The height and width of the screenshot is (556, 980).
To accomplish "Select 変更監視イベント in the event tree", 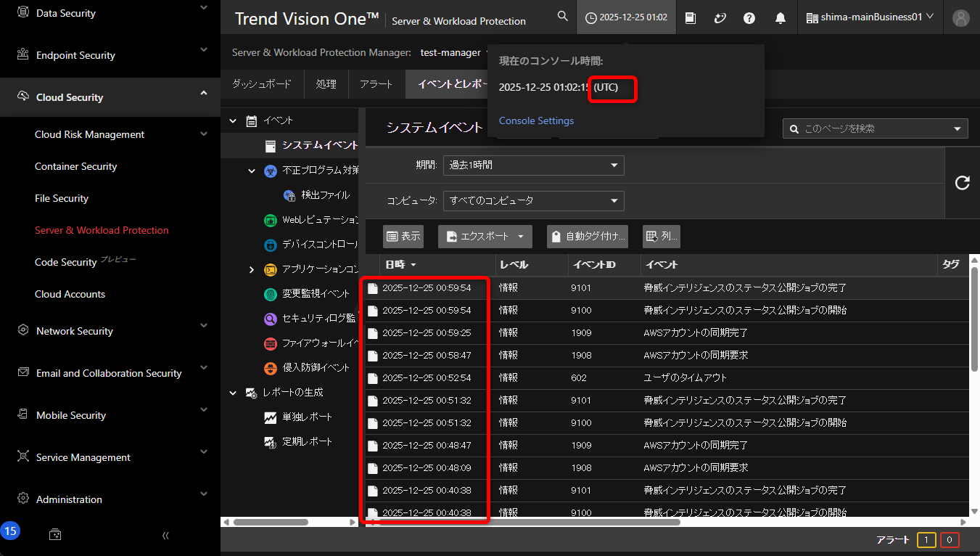I will [316, 294].
